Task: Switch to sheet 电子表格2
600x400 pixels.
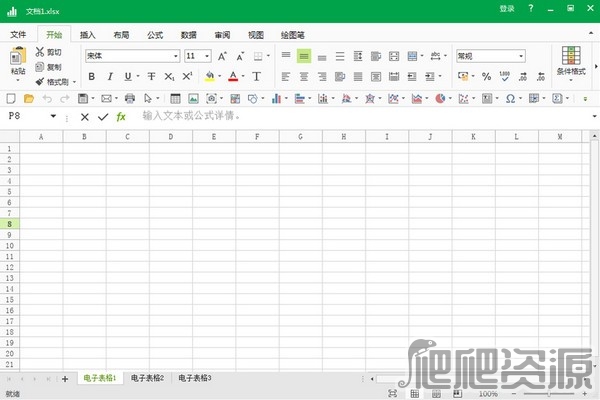Action: (147, 378)
